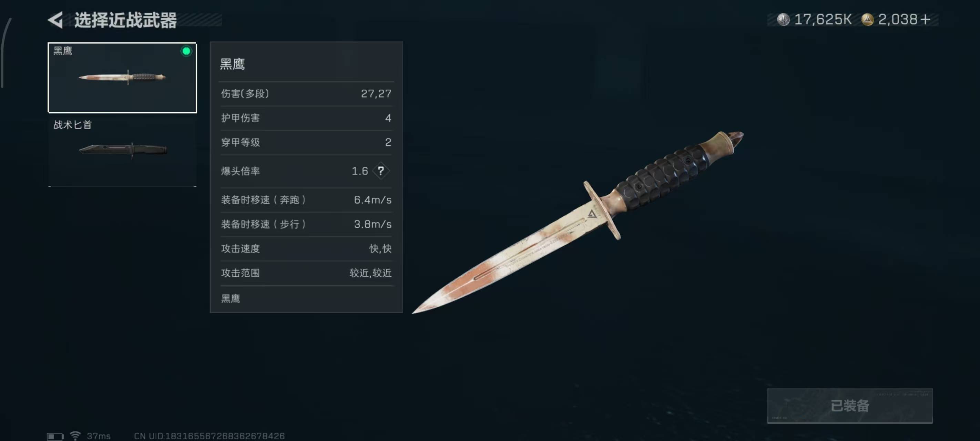Click the UID text in status bar
Image resolution: width=980 pixels, height=441 pixels.
[209, 436]
